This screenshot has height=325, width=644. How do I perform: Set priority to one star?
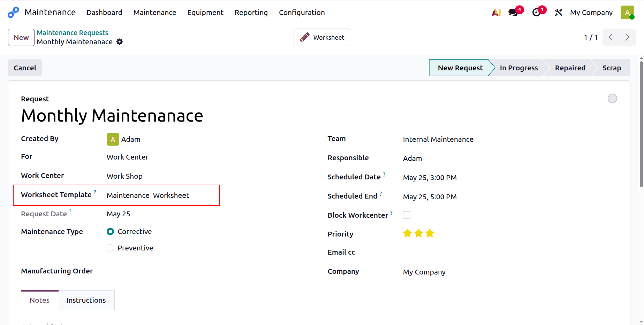pos(407,233)
